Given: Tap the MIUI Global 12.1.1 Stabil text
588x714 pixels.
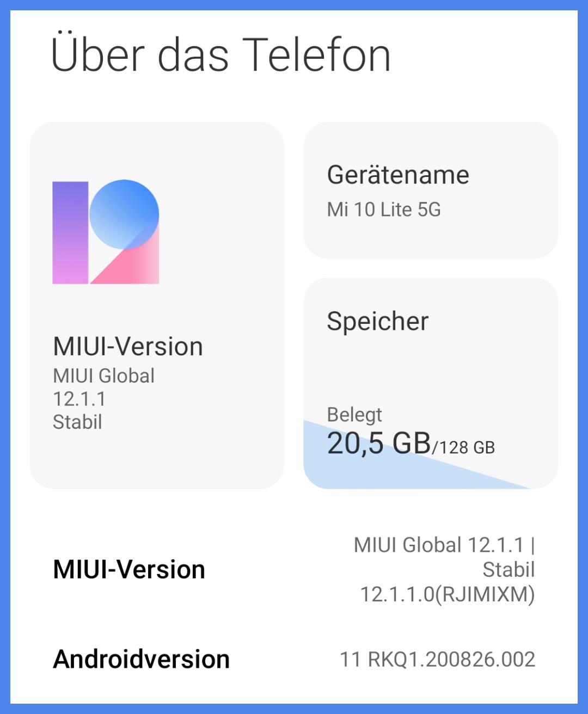Looking at the screenshot, I should tap(104, 399).
